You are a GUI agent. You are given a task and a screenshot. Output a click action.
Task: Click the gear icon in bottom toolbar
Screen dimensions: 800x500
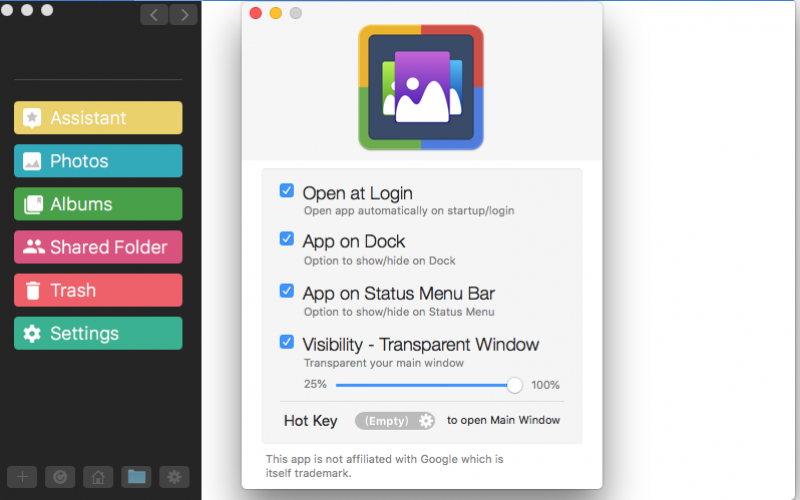click(174, 477)
